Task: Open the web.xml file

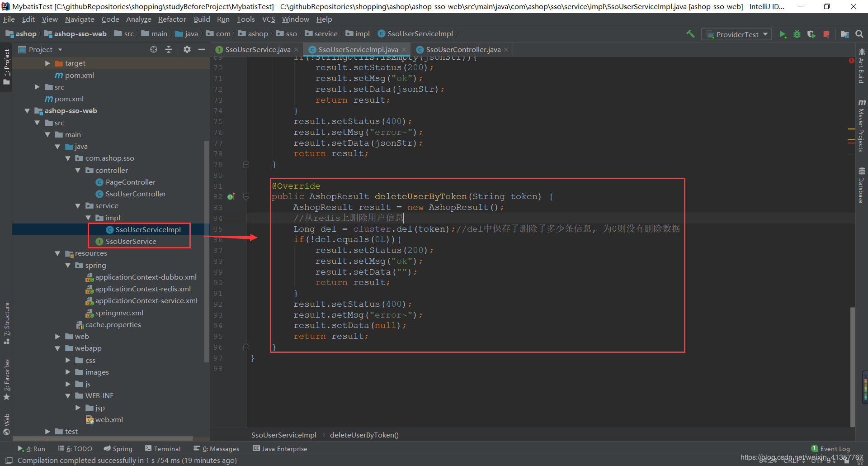Action: pos(104,420)
